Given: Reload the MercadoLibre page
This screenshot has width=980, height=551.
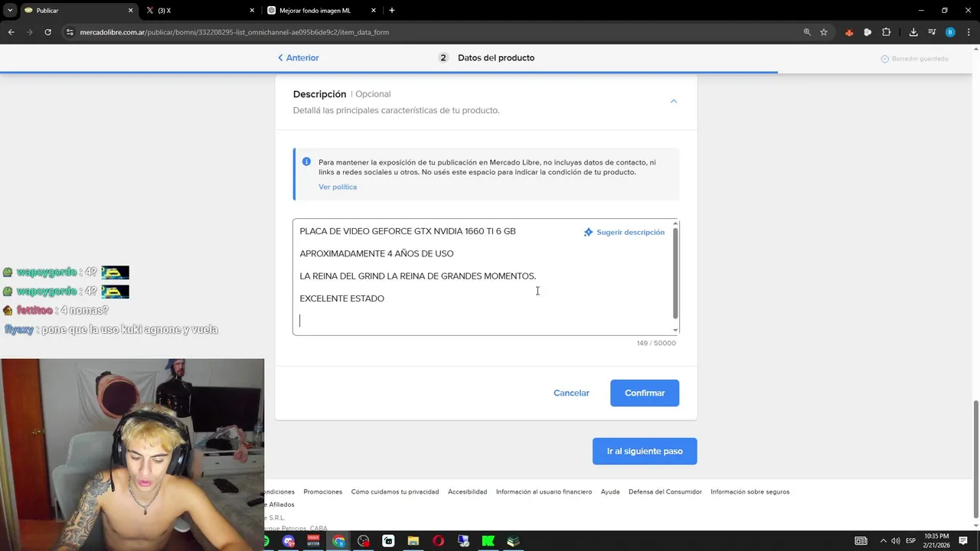Looking at the screenshot, I should (47, 32).
